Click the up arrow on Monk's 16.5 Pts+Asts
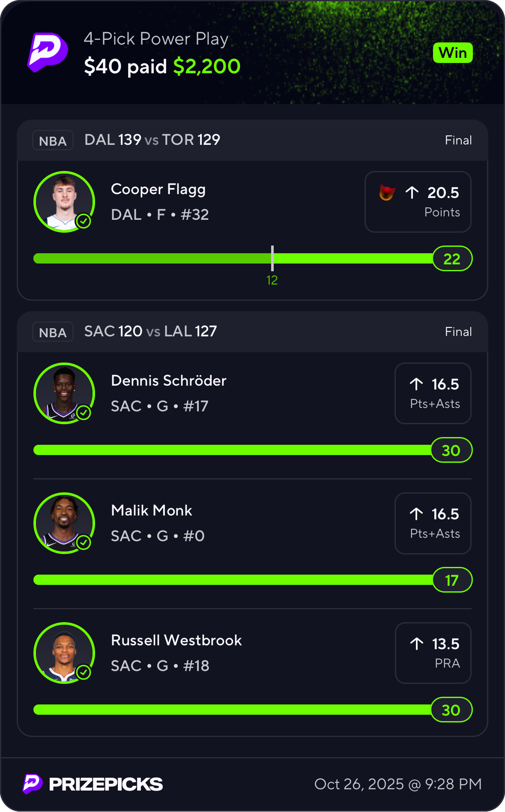Screen dimensions: 505x812 (x=416, y=514)
